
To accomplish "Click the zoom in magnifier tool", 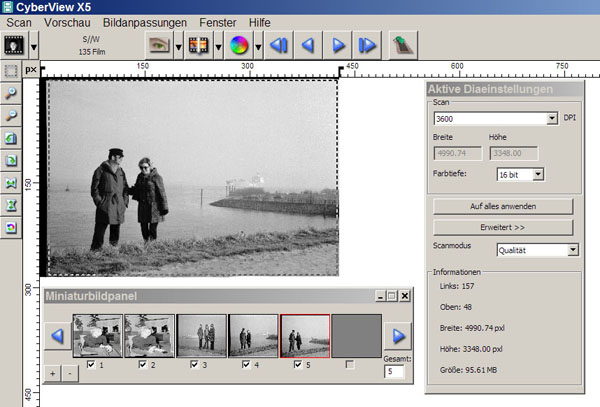I will (x=11, y=92).
